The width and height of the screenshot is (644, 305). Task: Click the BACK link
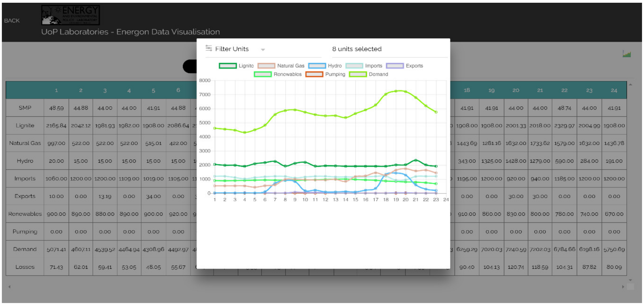(12, 20)
